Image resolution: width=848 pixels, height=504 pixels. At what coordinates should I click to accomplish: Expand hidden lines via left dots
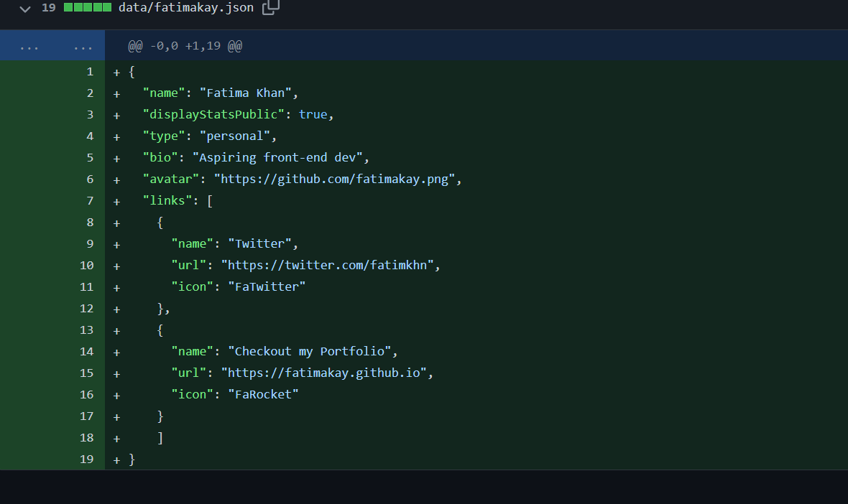pyautogui.click(x=29, y=47)
